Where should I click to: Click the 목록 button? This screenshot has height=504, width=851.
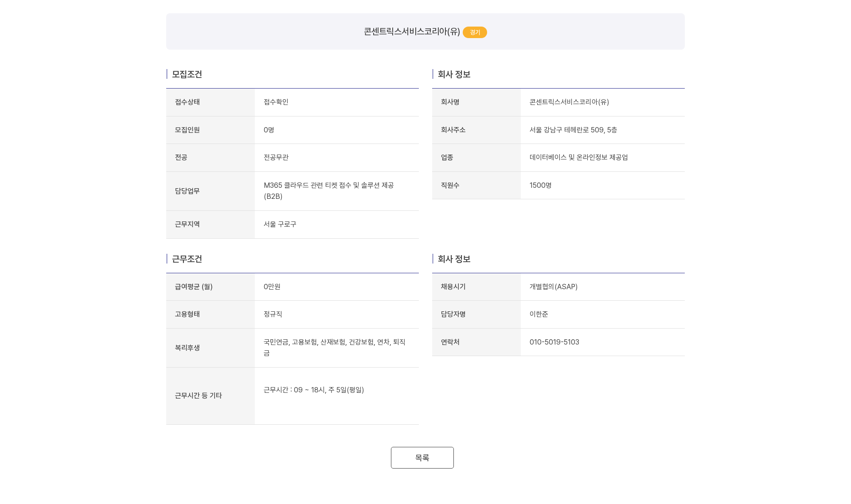click(422, 457)
